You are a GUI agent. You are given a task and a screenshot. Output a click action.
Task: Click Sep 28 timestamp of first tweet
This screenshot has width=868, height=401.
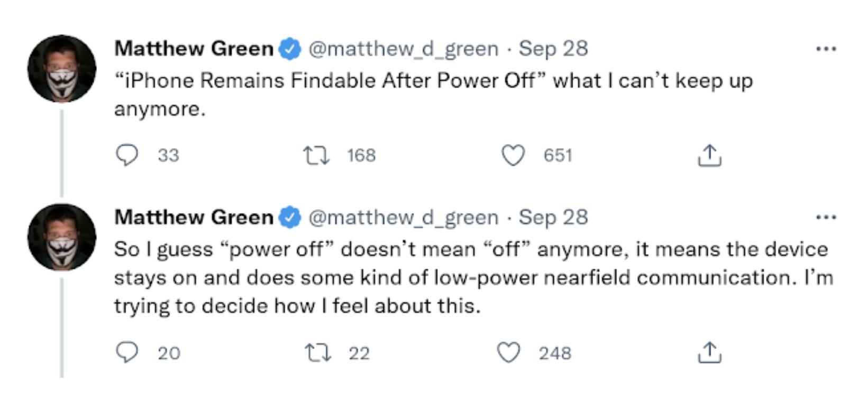(x=553, y=49)
